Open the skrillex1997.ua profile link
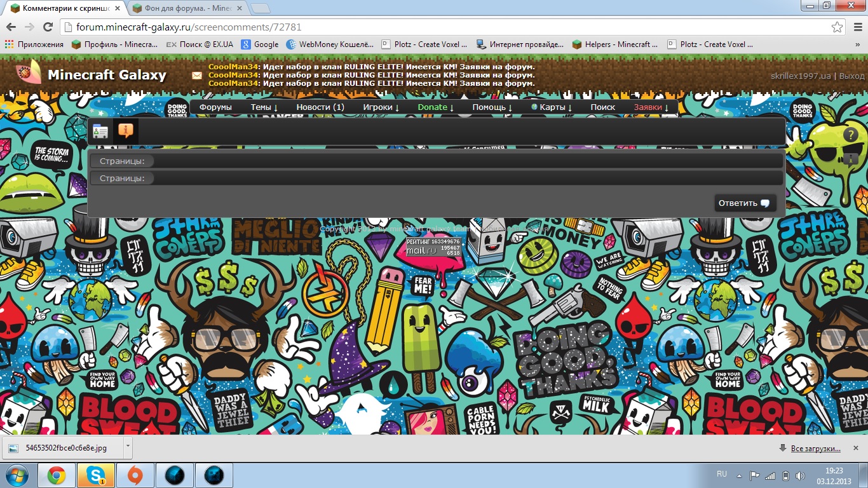This screenshot has width=868, height=488. [x=801, y=76]
